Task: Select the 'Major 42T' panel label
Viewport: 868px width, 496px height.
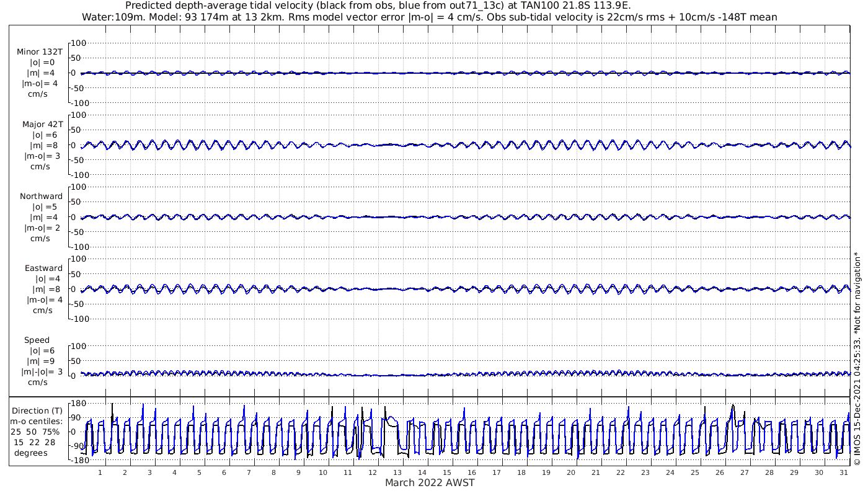Action: coord(42,124)
